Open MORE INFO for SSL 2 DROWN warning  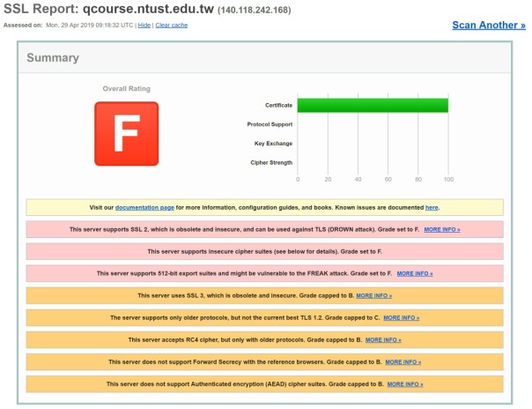pyautogui.click(x=442, y=229)
